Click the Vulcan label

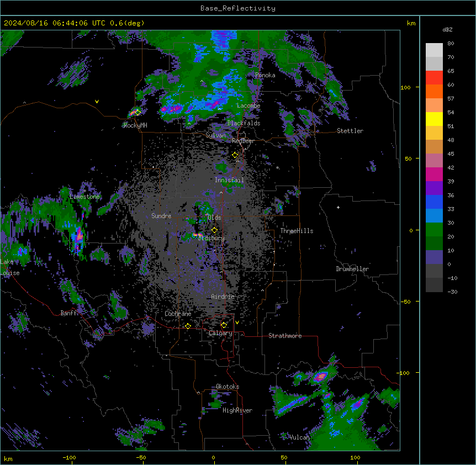tap(299, 437)
